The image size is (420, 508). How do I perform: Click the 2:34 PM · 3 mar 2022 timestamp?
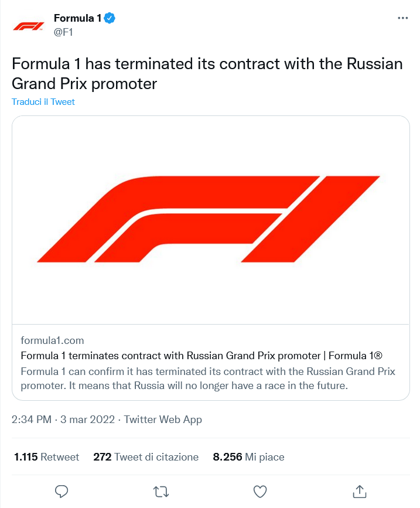click(x=64, y=420)
